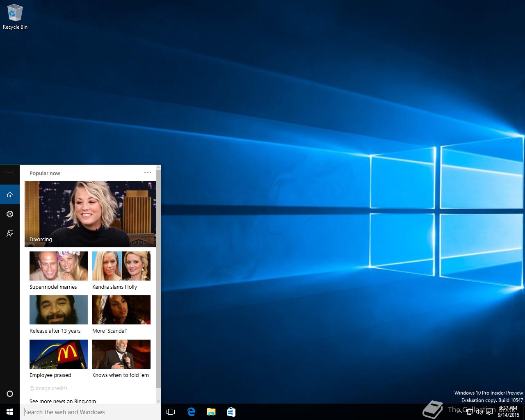Screen dimensions: 525x420
Task: Launch Microsoft Edge from the taskbar
Action: 191,412
